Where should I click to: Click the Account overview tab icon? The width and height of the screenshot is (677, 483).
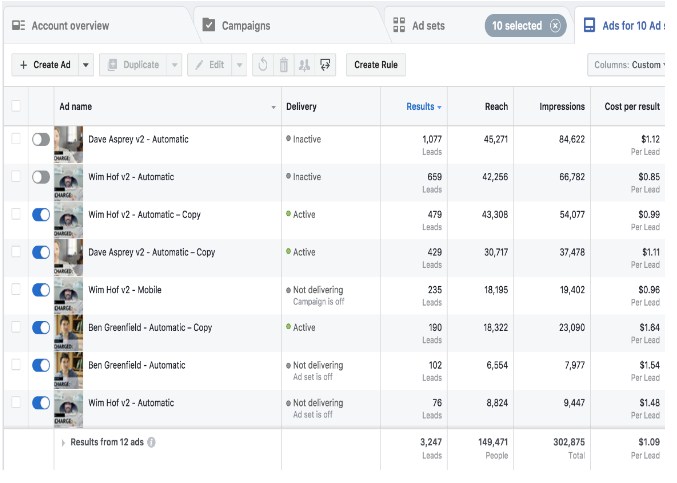point(19,26)
